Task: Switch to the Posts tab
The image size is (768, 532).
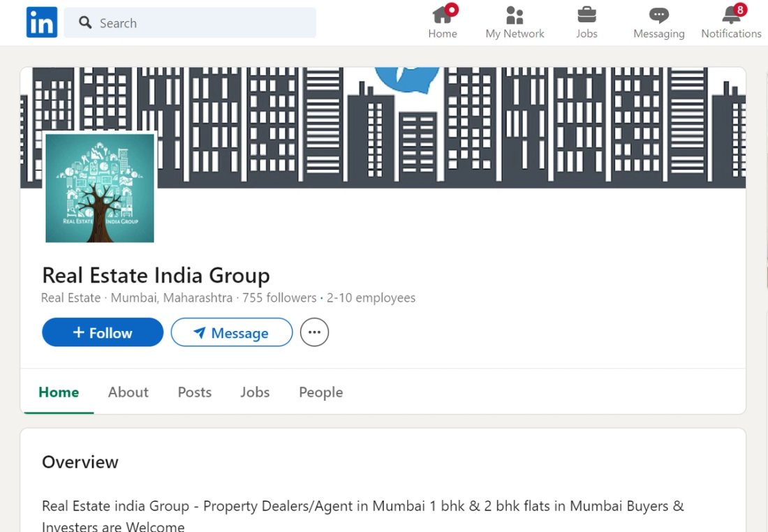Action: click(195, 392)
